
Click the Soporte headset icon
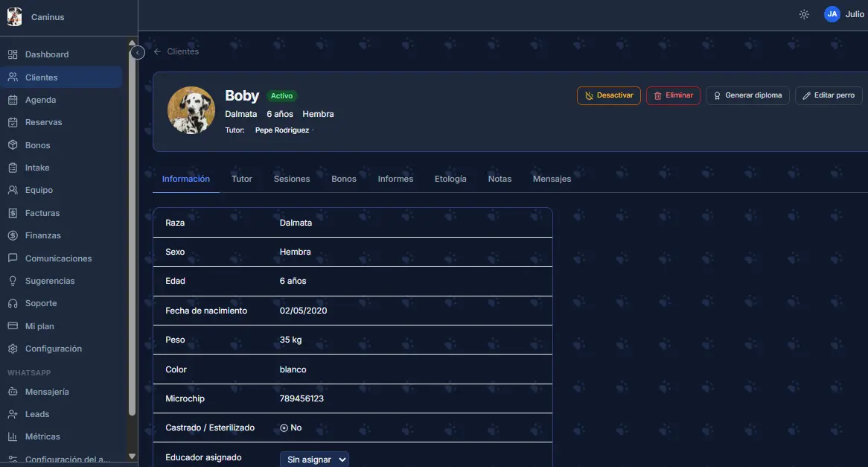pos(13,303)
